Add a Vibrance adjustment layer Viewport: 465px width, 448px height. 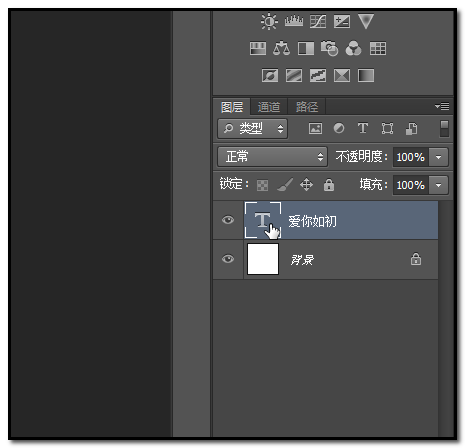click(x=366, y=21)
